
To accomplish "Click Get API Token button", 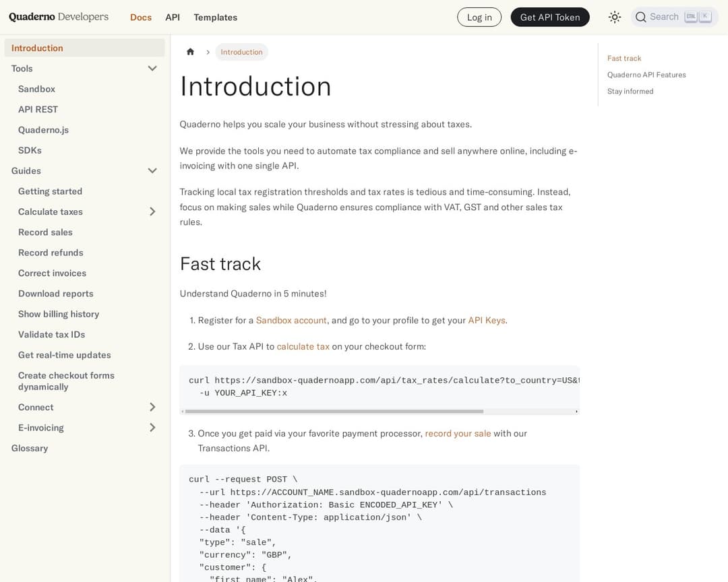I will 550,17.
